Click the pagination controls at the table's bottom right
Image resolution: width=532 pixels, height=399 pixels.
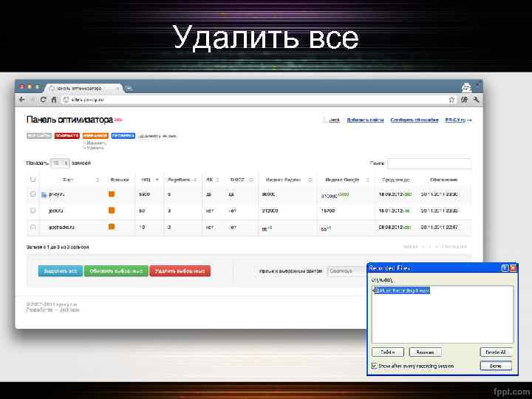[434, 247]
